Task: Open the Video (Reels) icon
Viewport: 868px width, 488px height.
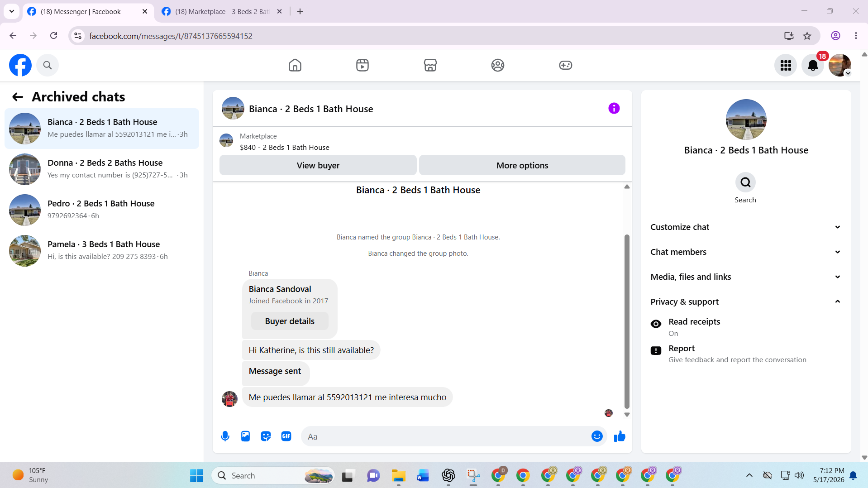Action: tap(362, 65)
